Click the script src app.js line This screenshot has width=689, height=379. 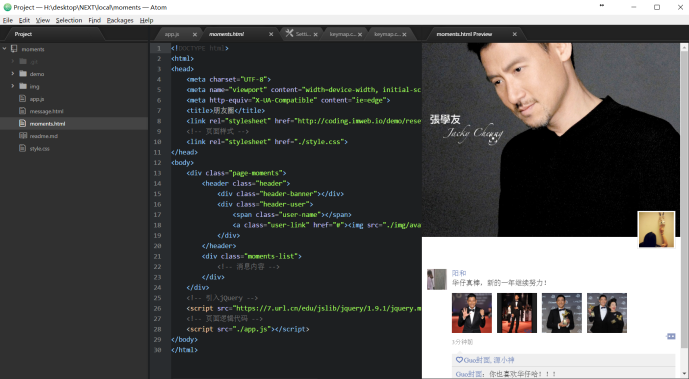pos(247,329)
